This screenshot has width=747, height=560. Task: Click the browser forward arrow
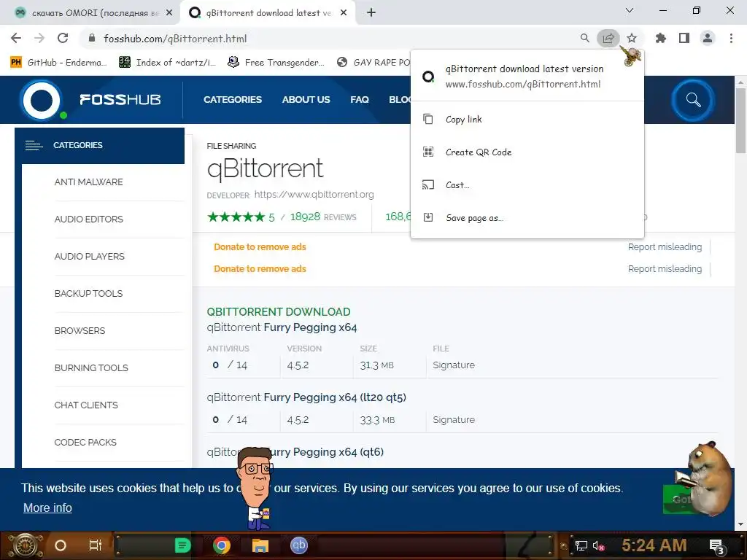[39, 38]
